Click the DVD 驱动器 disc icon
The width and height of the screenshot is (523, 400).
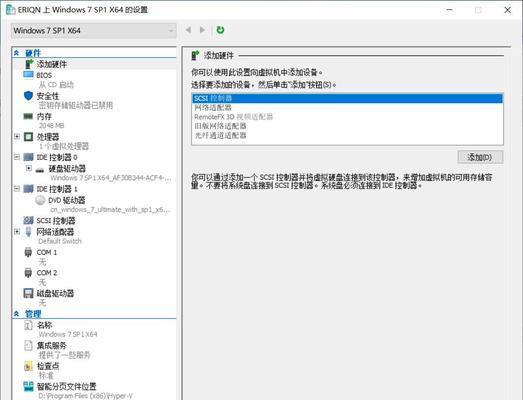(x=40, y=200)
